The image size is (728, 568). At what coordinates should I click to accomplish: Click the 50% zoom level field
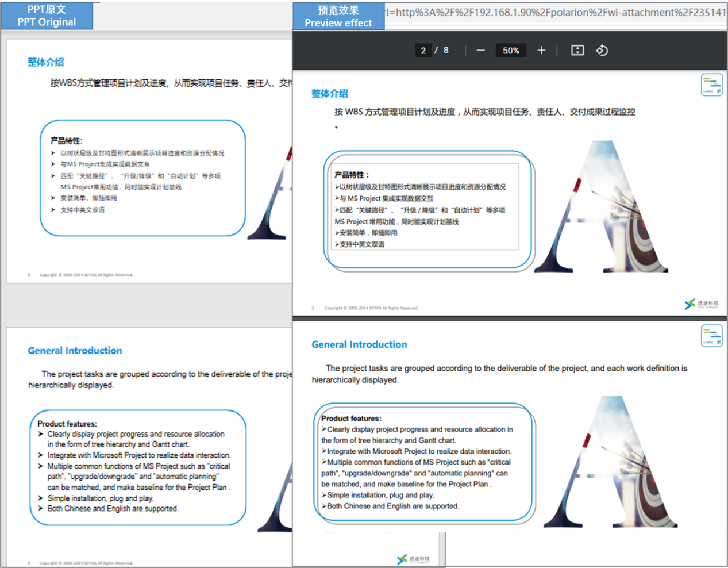[511, 51]
